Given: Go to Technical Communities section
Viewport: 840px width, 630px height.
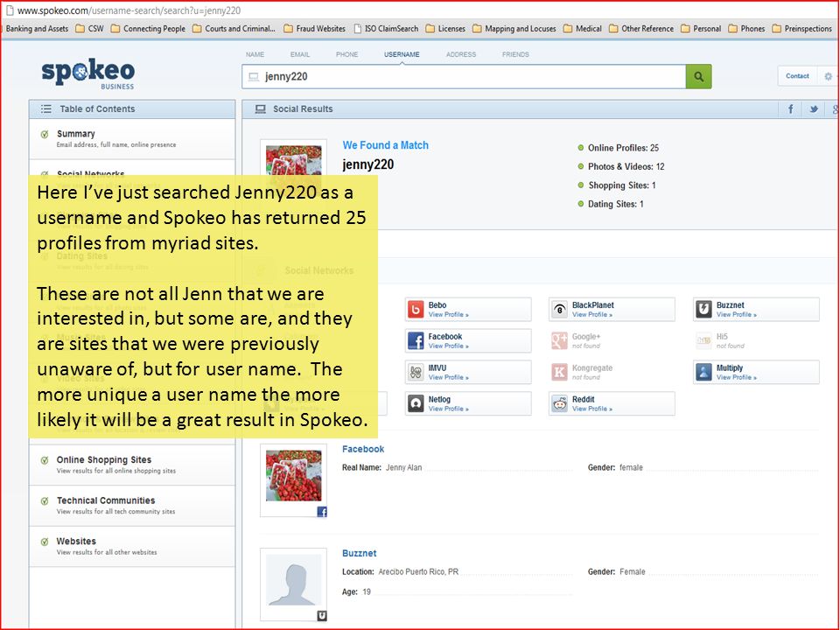Looking at the screenshot, I should [x=132, y=505].
